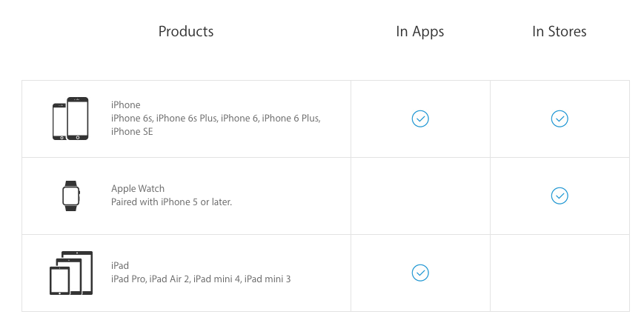The image size is (644, 323).
Task: Click the iPhone devices icon
Action: (70, 119)
